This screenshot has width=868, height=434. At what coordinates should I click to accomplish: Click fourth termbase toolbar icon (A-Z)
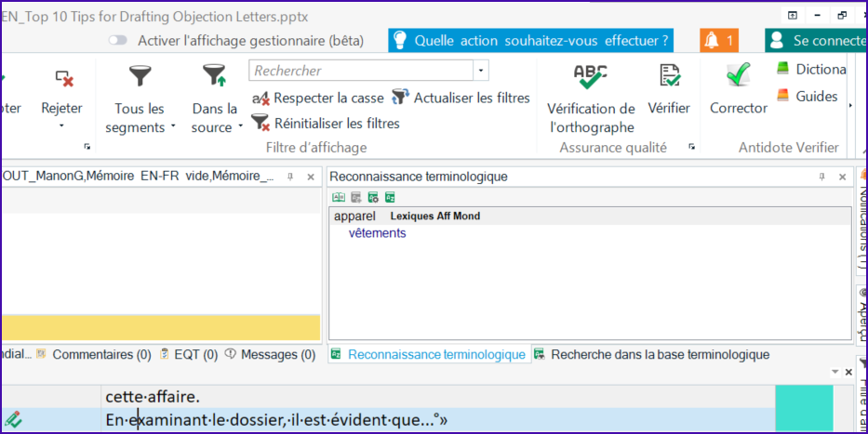coord(390,197)
